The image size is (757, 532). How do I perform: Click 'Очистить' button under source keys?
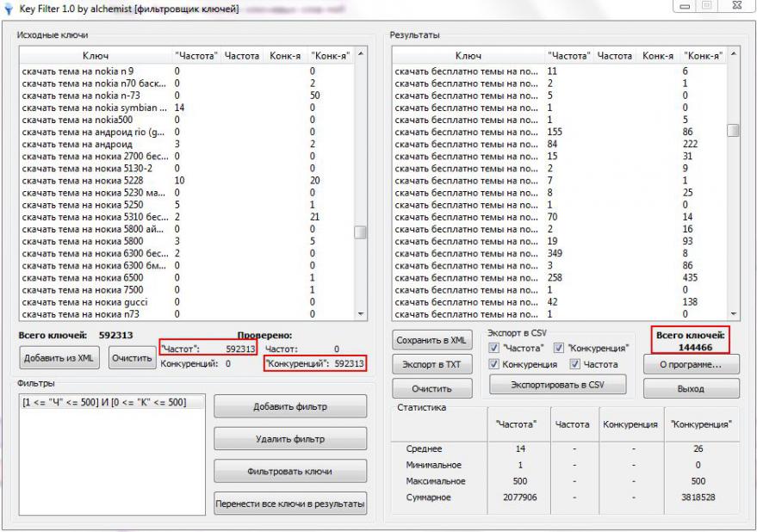pos(132,358)
